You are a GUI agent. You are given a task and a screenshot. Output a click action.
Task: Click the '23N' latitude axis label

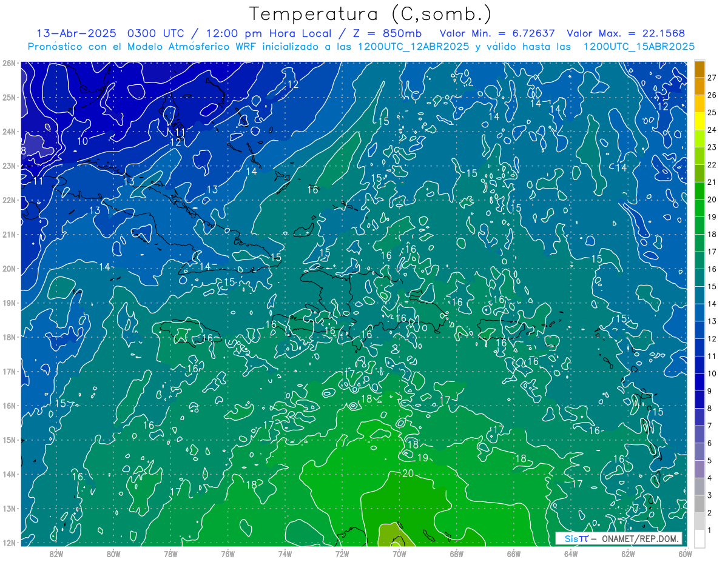(x=8, y=166)
